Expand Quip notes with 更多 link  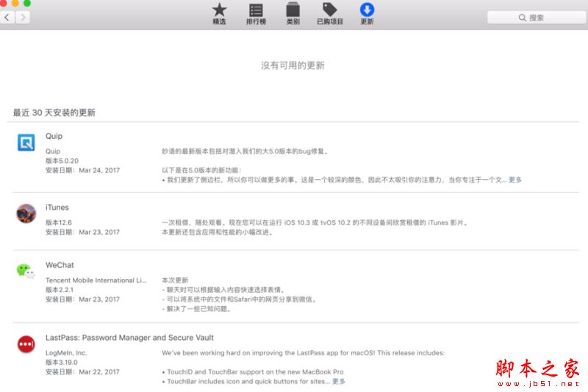tap(515, 180)
